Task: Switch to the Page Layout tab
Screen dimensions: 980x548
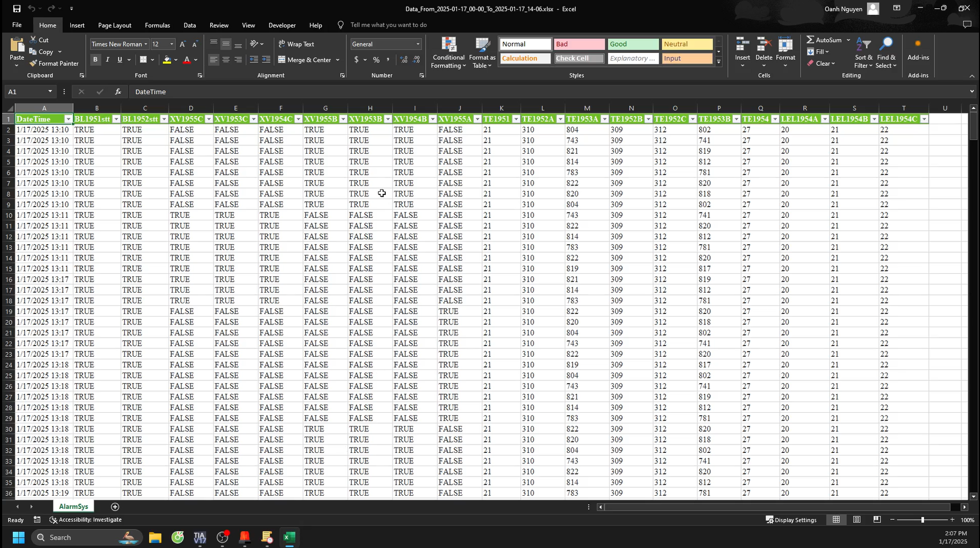Action: click(x=115, y=25)
